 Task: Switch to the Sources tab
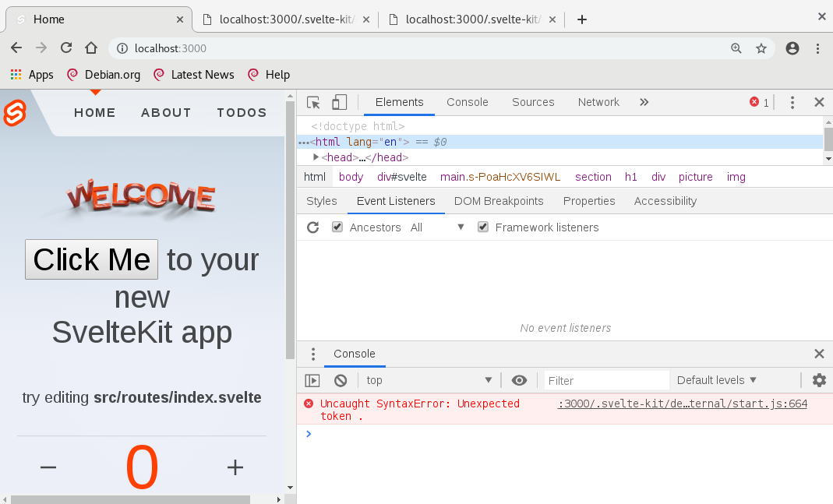[x=533, y=102]
